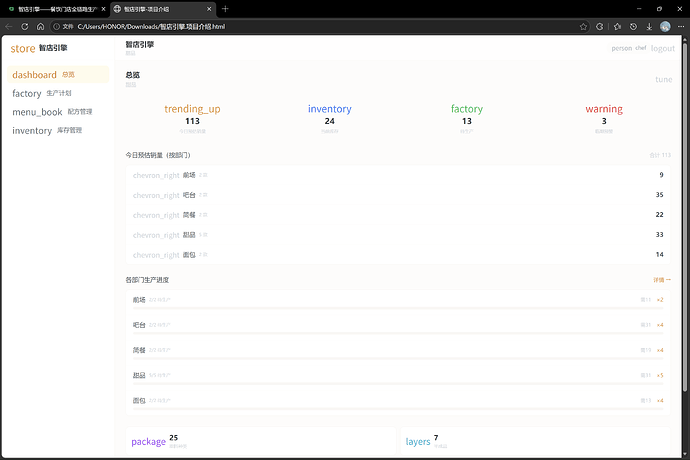This screenshot has height=460, width=690.
Task: Expand the 面包 department row chevron
Action: click(x=156, y=255)
